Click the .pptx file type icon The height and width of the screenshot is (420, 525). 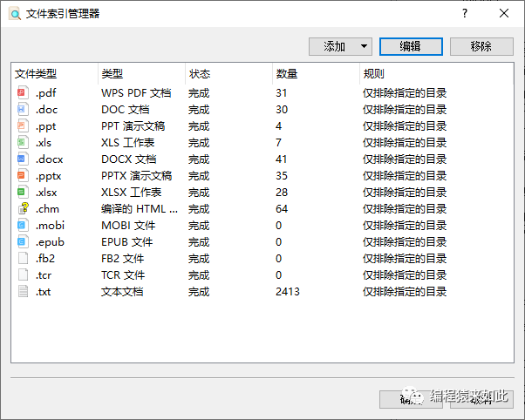pyautogui.click(x=23, y=175)
